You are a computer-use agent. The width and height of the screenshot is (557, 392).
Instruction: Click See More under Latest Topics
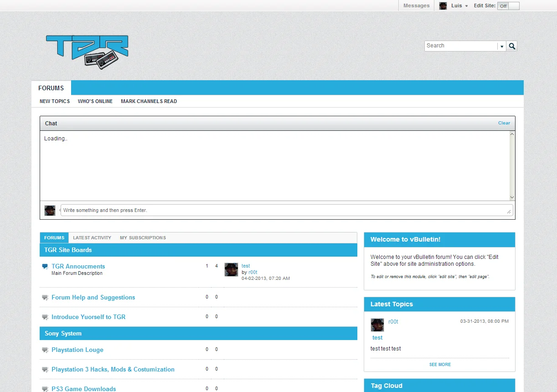[x=439, y=365]
